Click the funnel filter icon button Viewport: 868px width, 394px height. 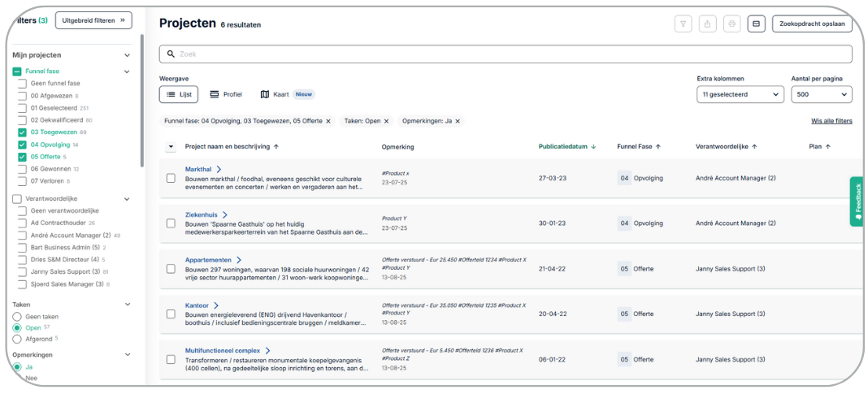[683, 24]
